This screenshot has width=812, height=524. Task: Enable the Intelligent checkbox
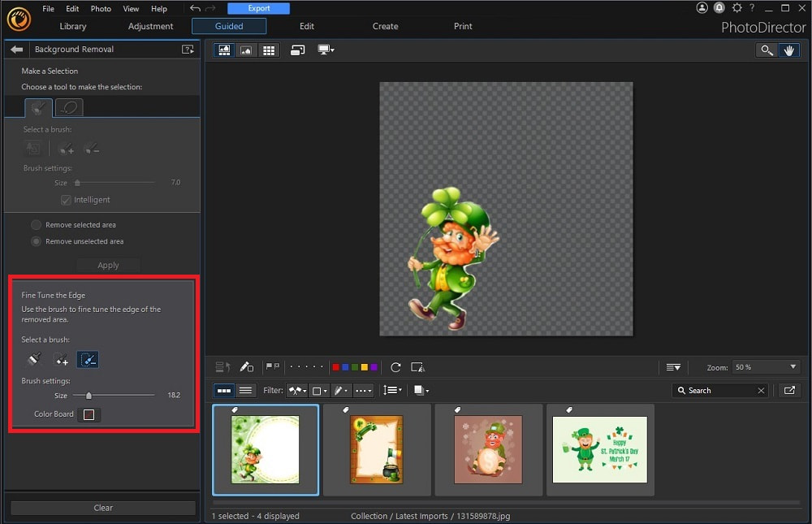pyautogui.click(x=64, y=200)
